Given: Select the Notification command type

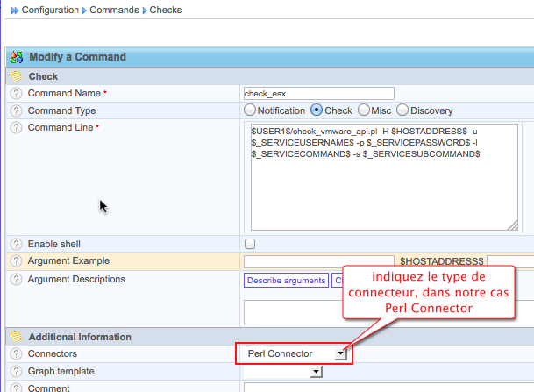Looking at the screenshot, I should coord(250,110).
